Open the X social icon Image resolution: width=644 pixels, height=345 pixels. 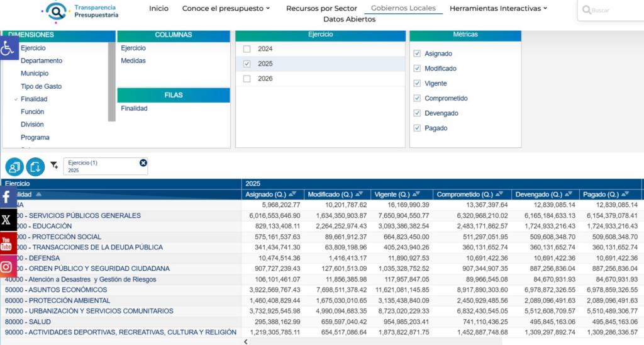(x=8, y=220)
